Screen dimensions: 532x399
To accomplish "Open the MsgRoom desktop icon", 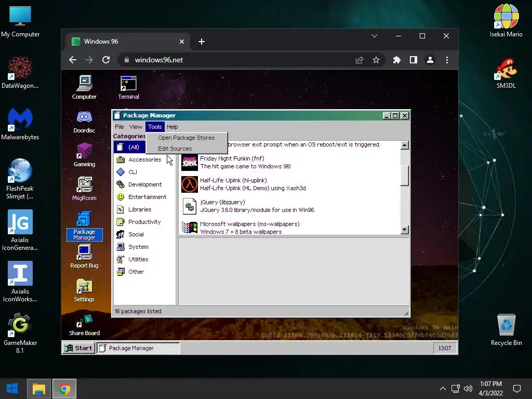I will tap(84, 189).
